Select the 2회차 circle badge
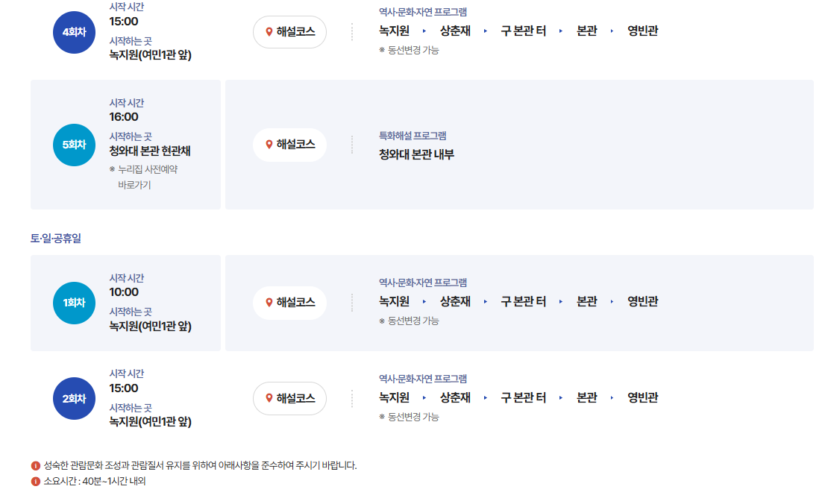The width and height of the screenshot is (825, 504). point(74,398)
